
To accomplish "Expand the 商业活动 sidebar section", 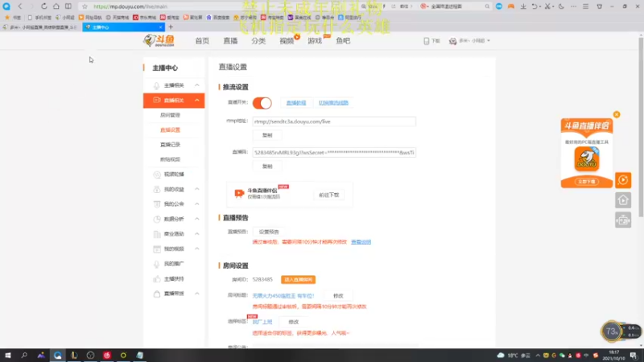I will pos(197,234).
